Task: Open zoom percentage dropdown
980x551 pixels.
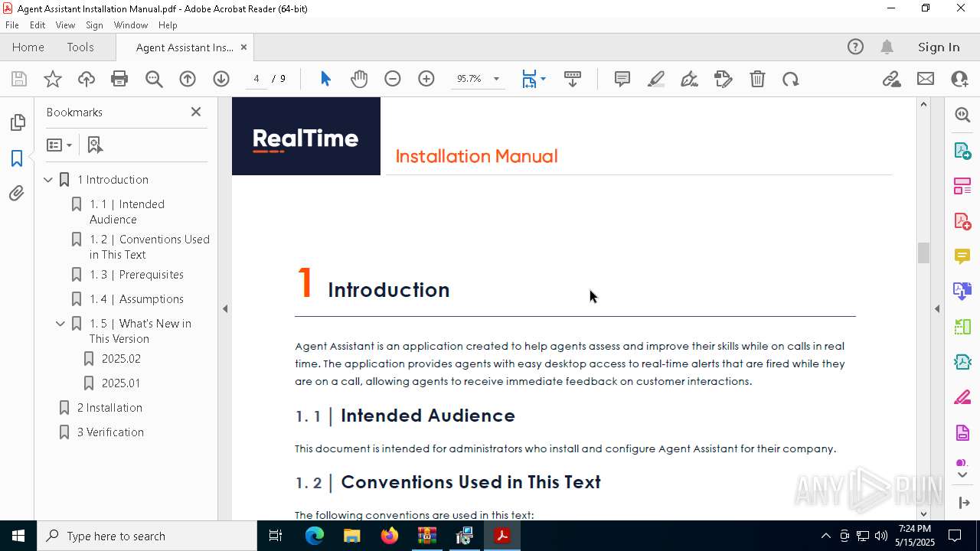Action: click(x=496, y=79)
